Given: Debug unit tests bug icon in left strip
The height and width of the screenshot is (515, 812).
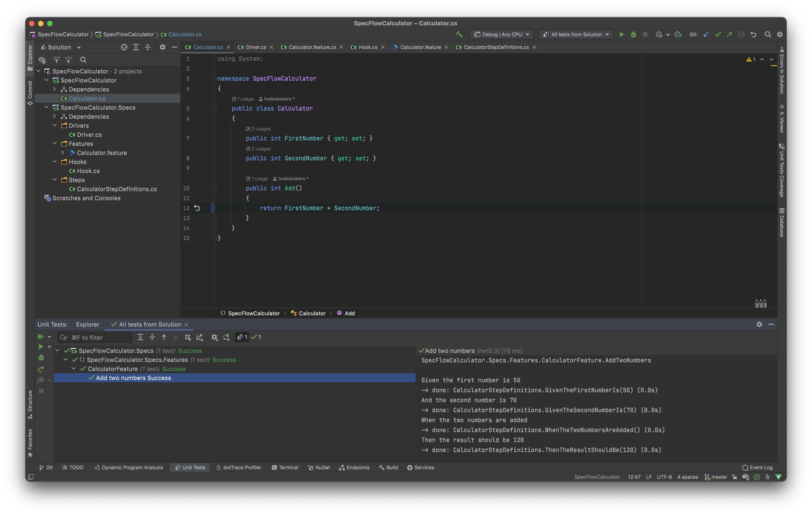Looking at the screenshot, I should pos(41,358).
